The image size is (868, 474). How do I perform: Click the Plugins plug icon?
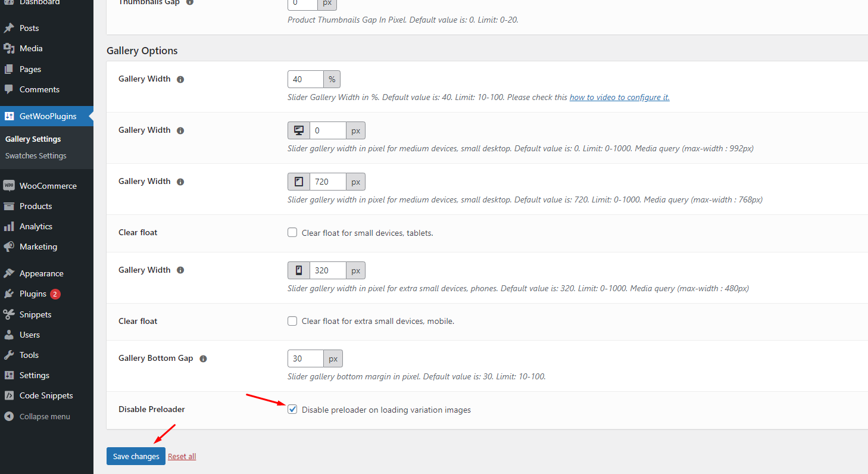[x=9, y=294]
